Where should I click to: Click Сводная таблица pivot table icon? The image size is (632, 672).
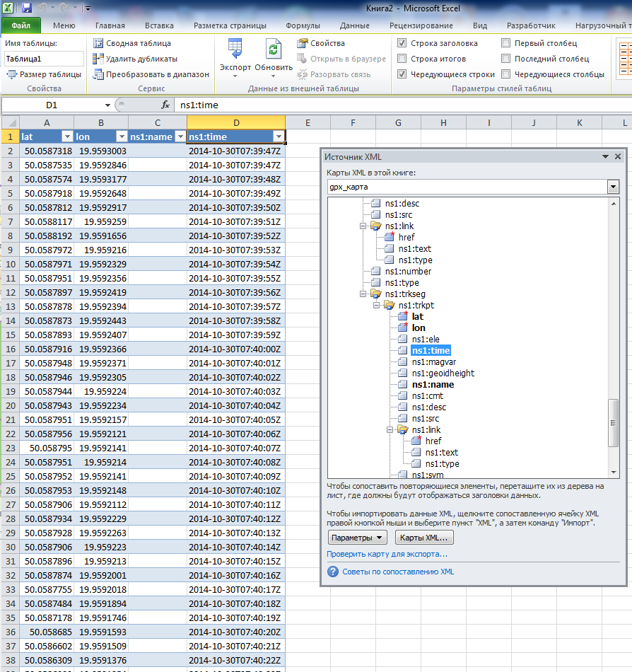[x=100, y=43]
